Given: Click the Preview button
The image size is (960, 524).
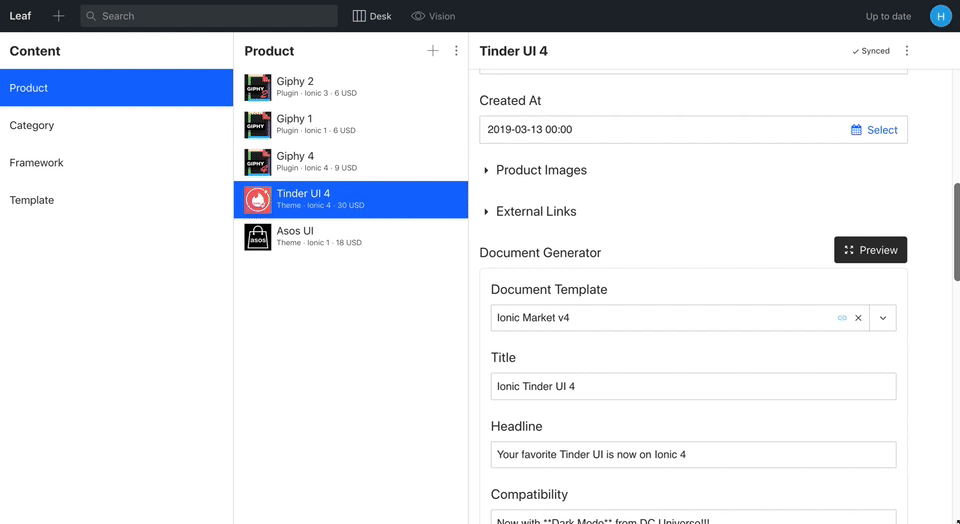Looking at the screenshot, I should (x=870, y=250).
